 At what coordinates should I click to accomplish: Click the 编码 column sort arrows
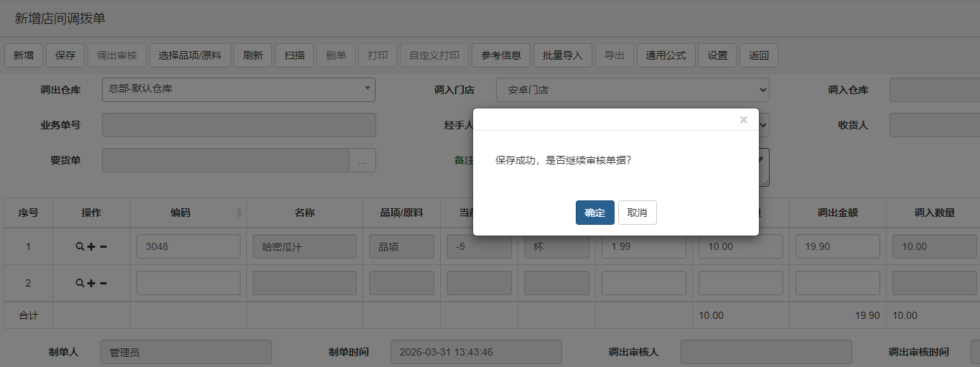239,213
